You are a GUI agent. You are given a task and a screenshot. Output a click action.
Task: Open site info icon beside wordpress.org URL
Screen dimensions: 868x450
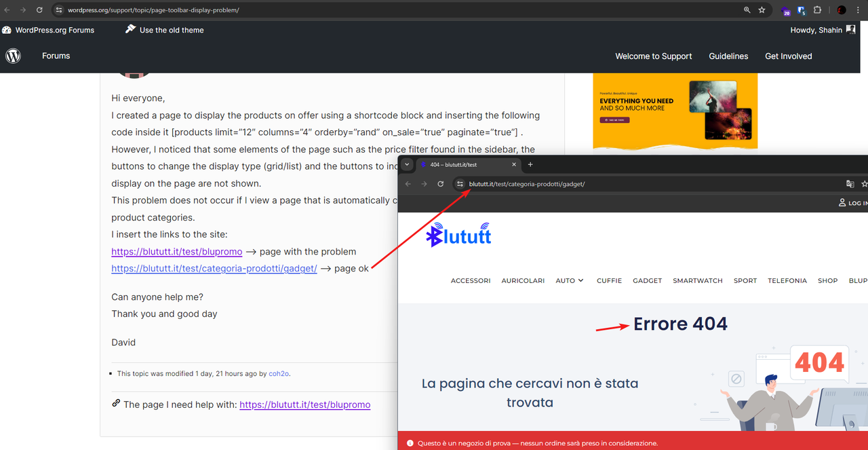59,10
